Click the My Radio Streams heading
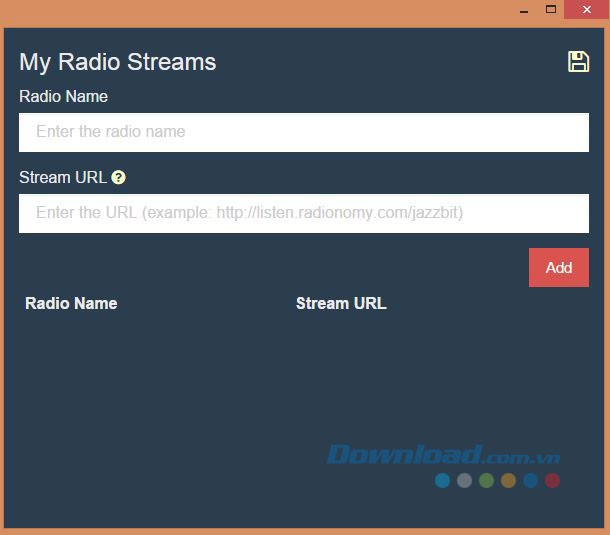The height and width of the screenshot is (535, 610). tap(118, 62)
